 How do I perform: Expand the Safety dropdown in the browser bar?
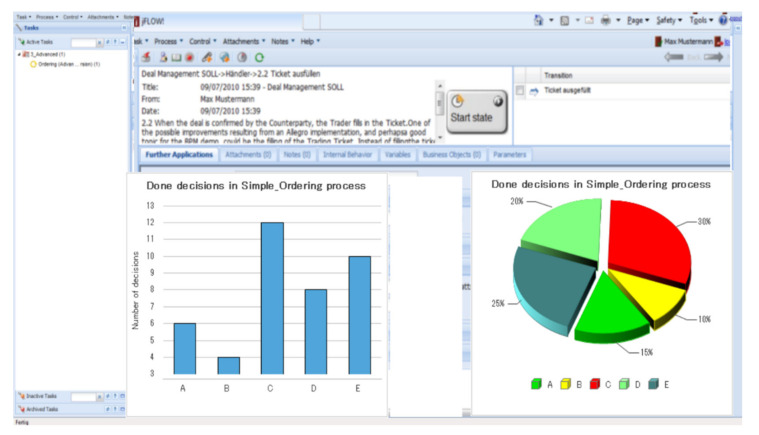coord(668,19)
